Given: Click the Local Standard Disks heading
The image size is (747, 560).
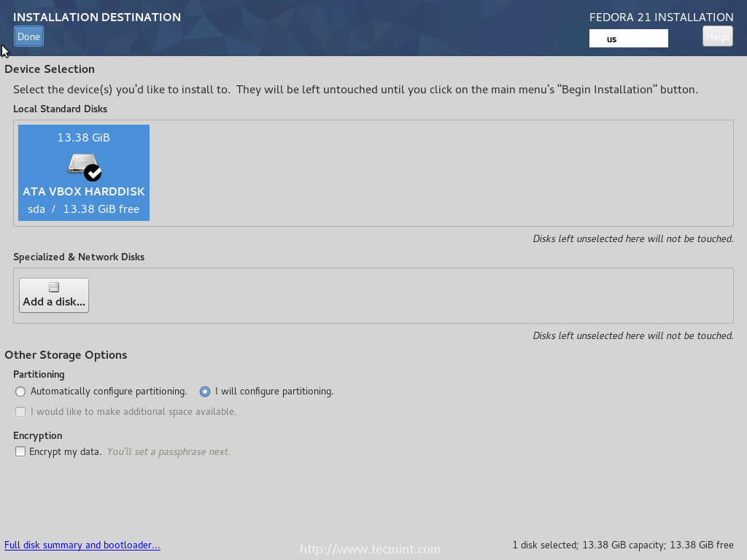Looking at the screenshot, I should 60,109.
